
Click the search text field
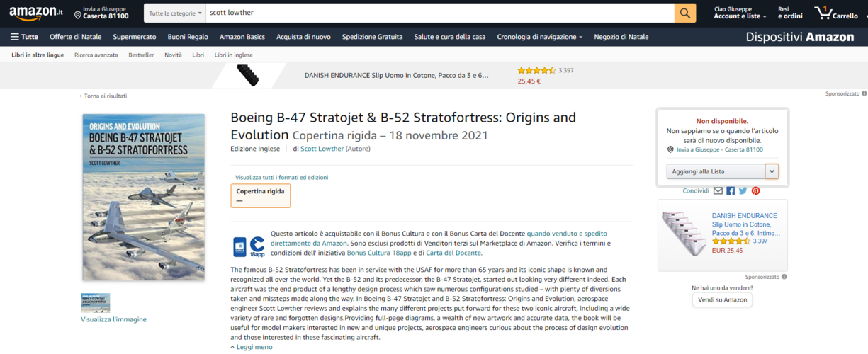pos(440,13)
